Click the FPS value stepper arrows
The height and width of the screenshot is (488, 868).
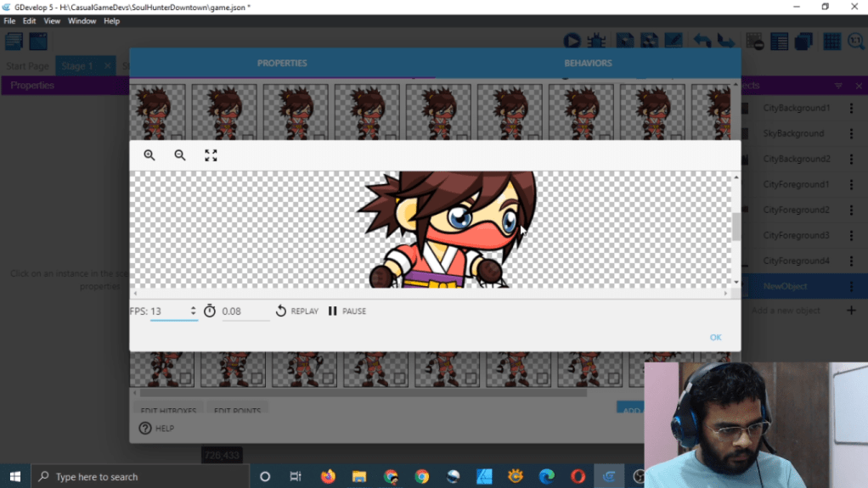[193, 311]
